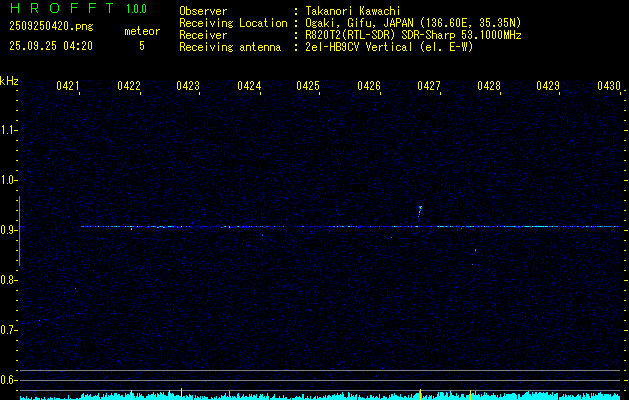Click the 0.9 kHz frequency label

click(8, 230)
